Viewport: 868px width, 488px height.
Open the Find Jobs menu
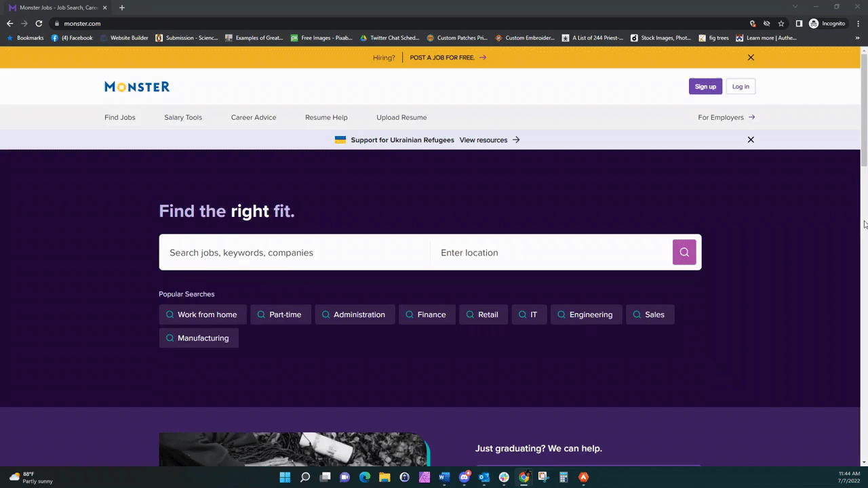[x=120, y=117]
